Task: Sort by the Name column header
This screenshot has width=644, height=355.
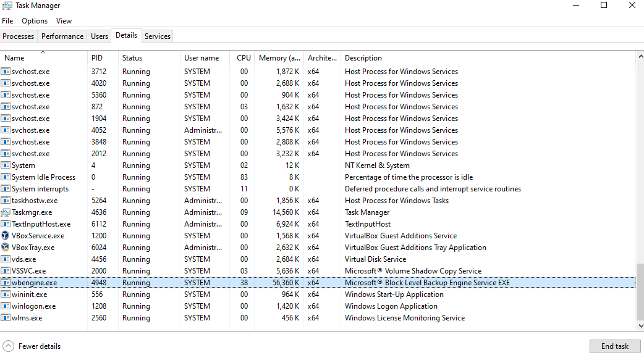Action: tap(43, 58)
